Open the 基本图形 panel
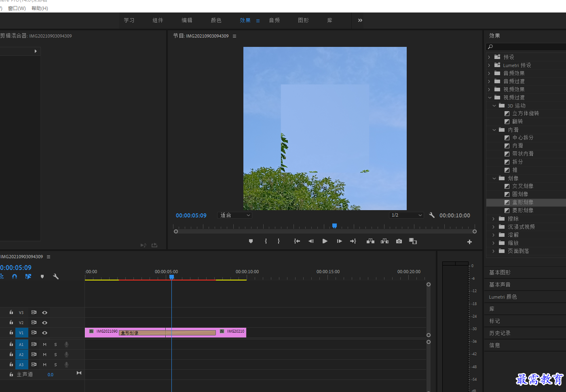This screenshot has width=566, height=392. (500, 272)
